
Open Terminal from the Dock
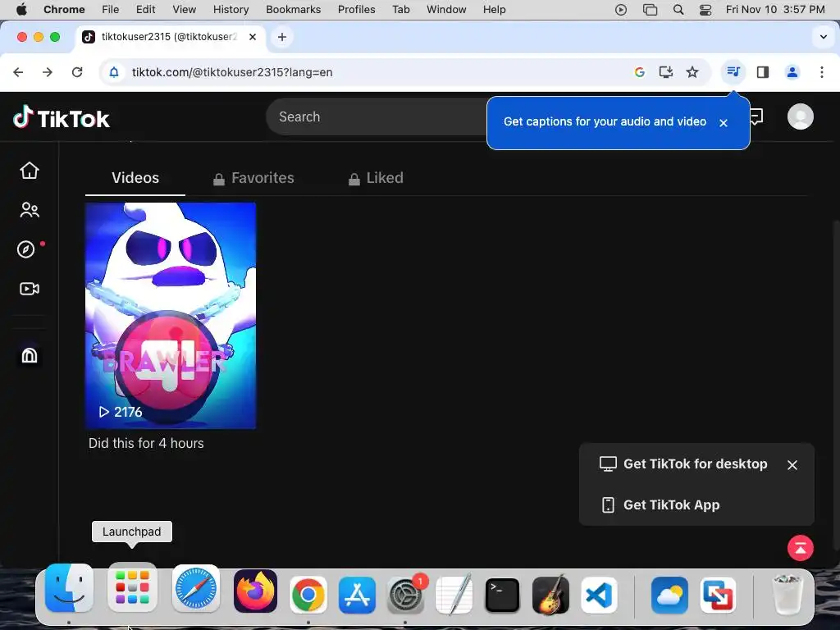pyautogui.click(x=502, y=596)
